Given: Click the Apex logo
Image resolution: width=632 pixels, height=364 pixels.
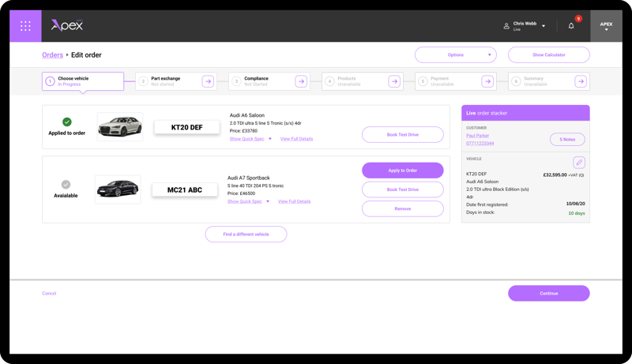Looking at the screenshot, I should 67,25.
